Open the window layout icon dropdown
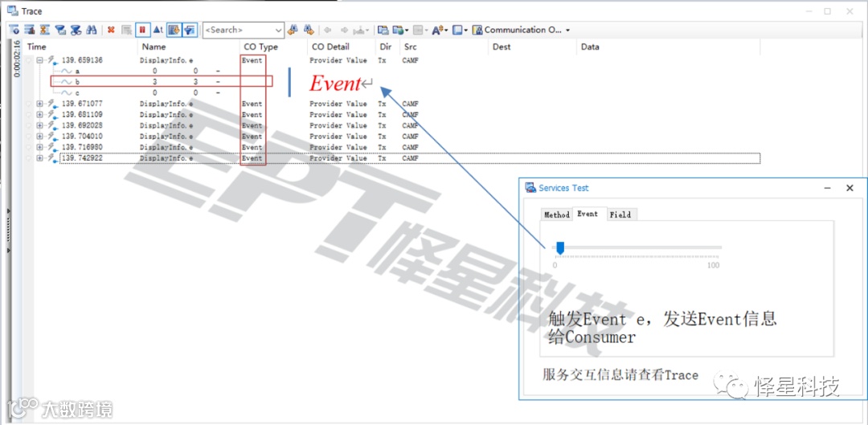Viewport: 868px width, 425px height. [460, 30]
